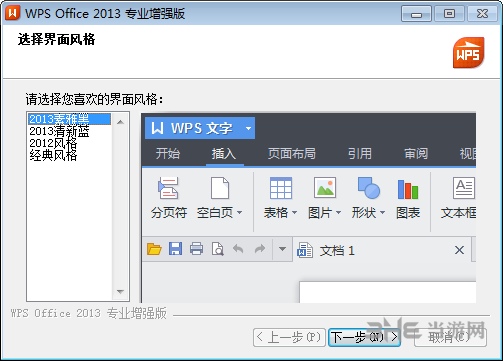Select the 2013清新蓝 interface style
This screenshot has width=503, height=361.
pyautogui.click(x=59, y=131)
